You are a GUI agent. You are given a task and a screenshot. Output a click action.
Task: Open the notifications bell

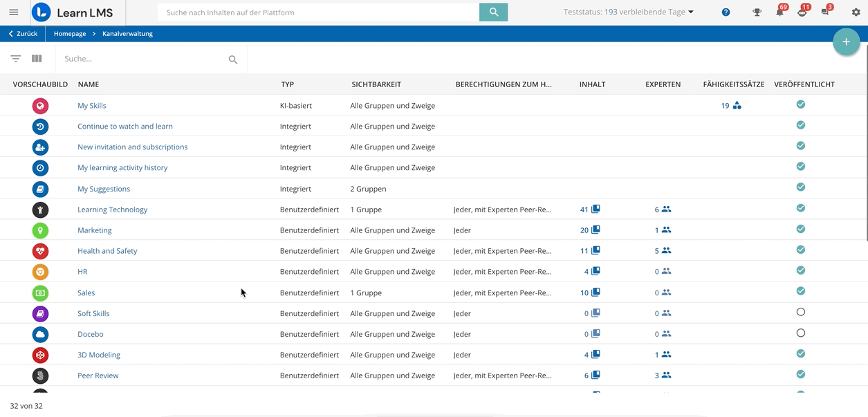[x=779, y=12]
